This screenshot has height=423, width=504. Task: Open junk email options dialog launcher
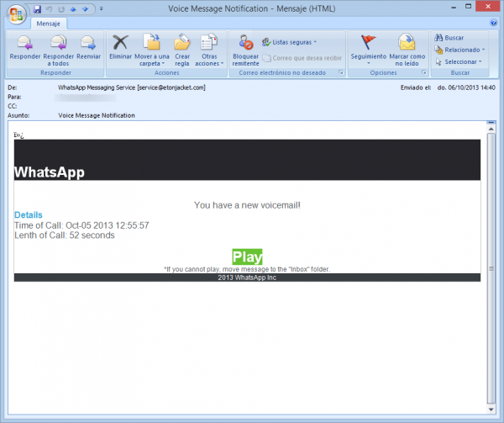341,72
